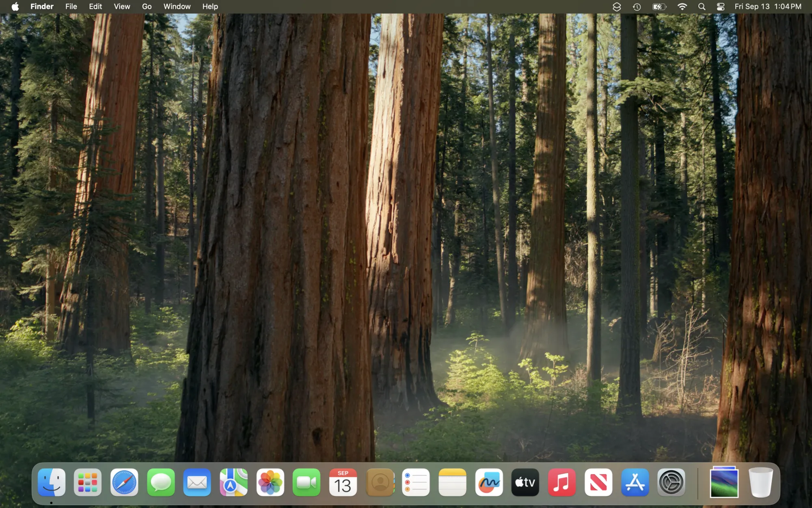This screenshot has height=508, width=812.
Task: Open Launchpad
Action: pyautogui.click(x=87, y=483)
